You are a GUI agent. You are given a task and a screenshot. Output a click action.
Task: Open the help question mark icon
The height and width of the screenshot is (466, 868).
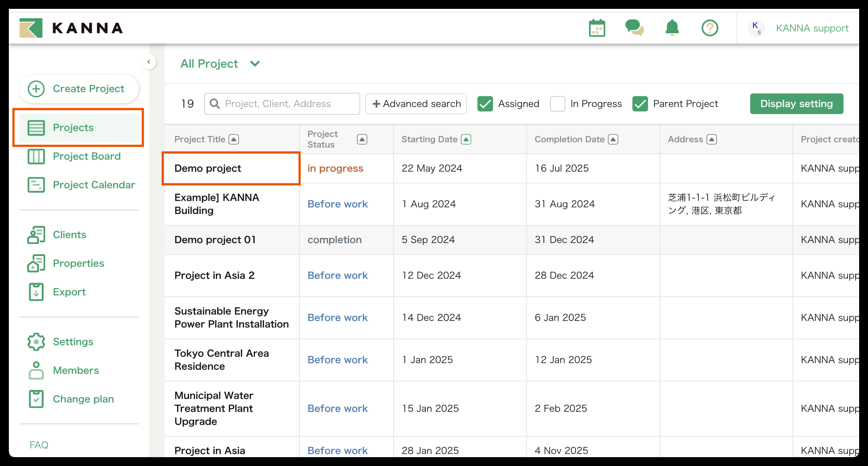710,28
